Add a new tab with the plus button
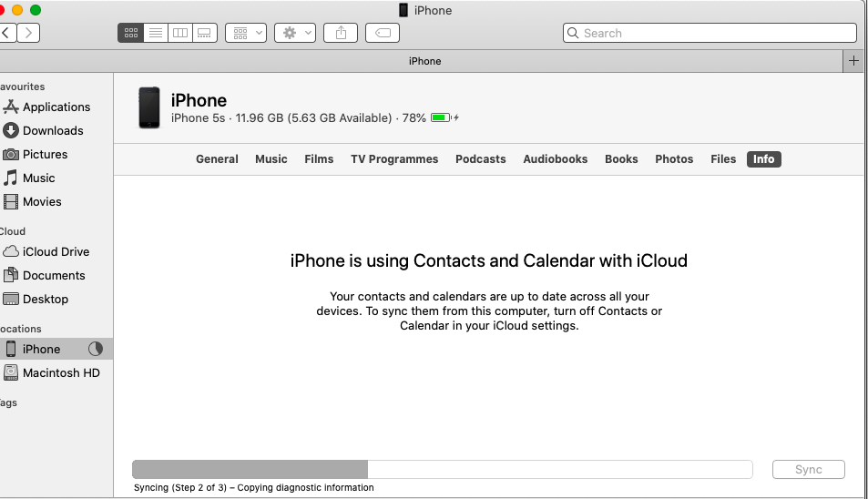The width and height of the screenshot is (868, 499). click(853, 61)
